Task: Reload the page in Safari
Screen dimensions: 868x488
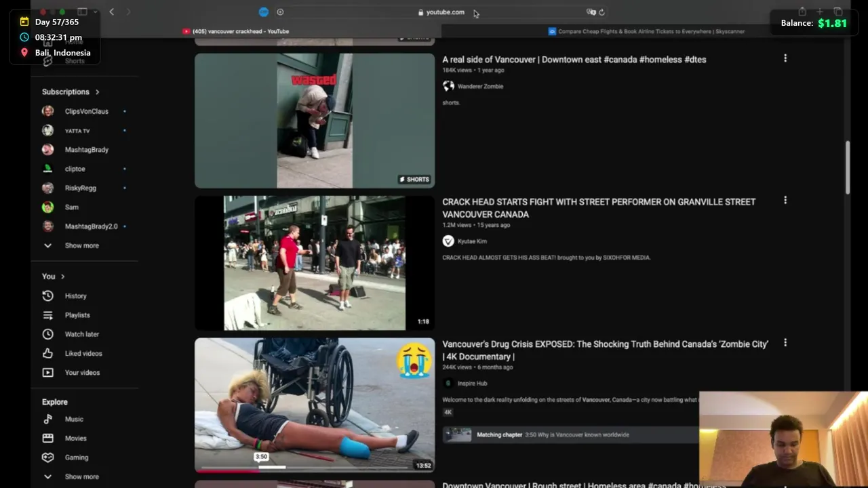Action: point(601,12)
